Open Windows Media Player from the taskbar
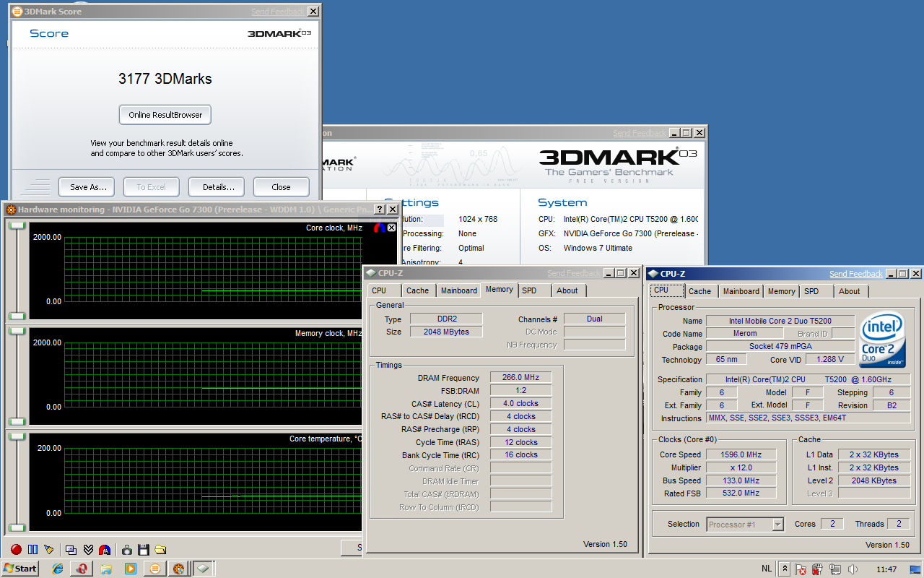924x578 pixels. point(130,569)
